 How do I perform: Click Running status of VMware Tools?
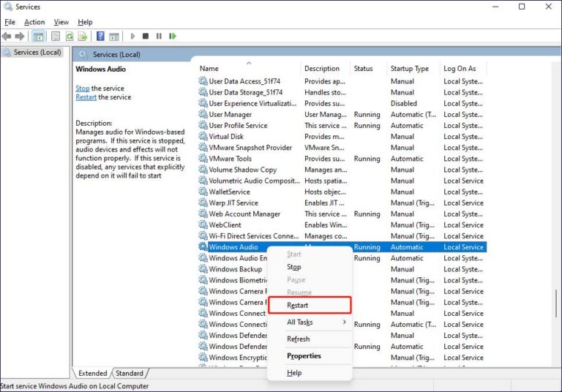tap(367, 159)
